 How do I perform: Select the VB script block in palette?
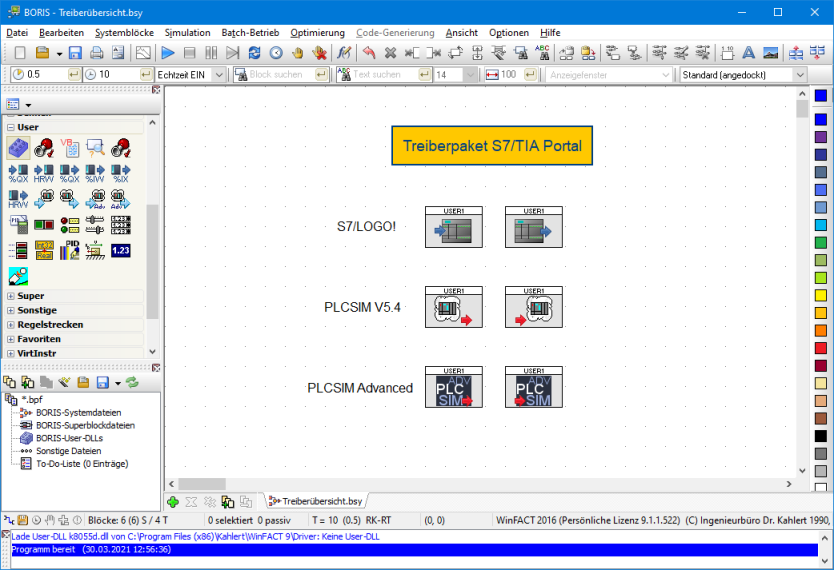[70, 148]
